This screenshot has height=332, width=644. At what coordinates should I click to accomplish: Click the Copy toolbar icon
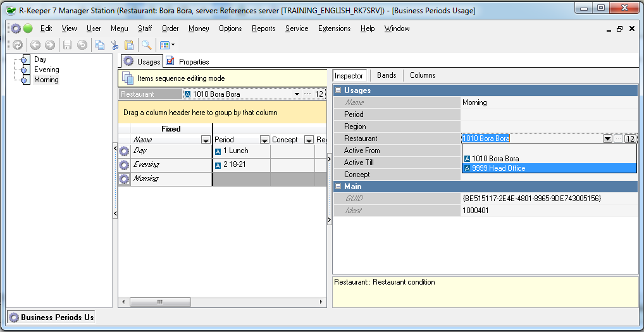coord(100,45)
